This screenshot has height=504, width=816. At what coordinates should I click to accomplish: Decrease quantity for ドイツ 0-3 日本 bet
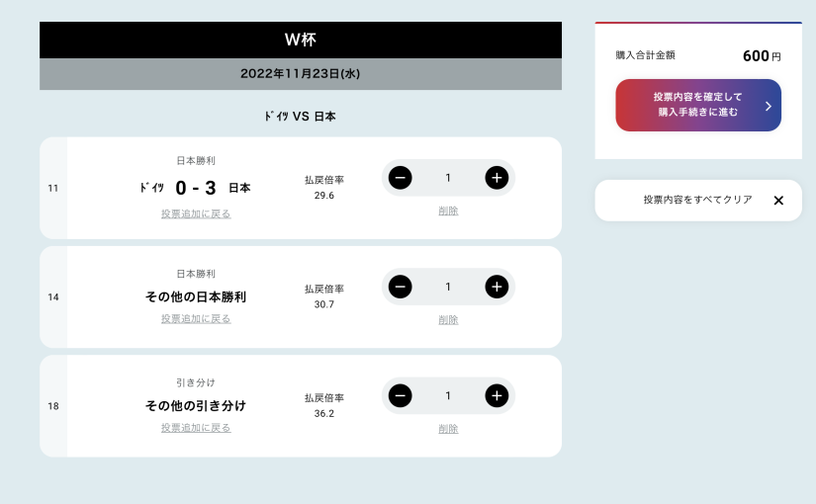pos(400,178)
